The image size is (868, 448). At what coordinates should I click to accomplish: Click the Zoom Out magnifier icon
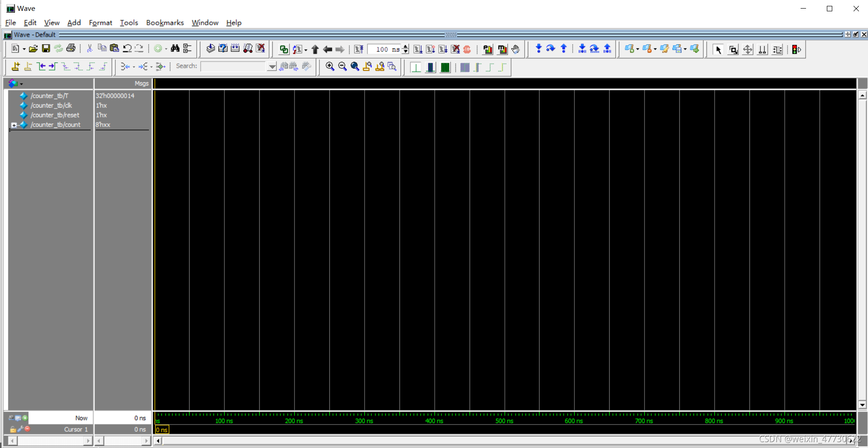coord(342,66)
